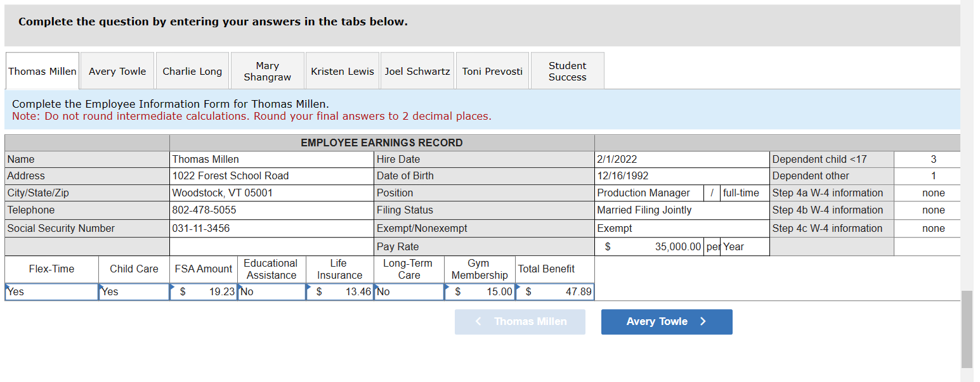
Task: Click the date of birth 12/16/1992
Action: tap(682, 176)
